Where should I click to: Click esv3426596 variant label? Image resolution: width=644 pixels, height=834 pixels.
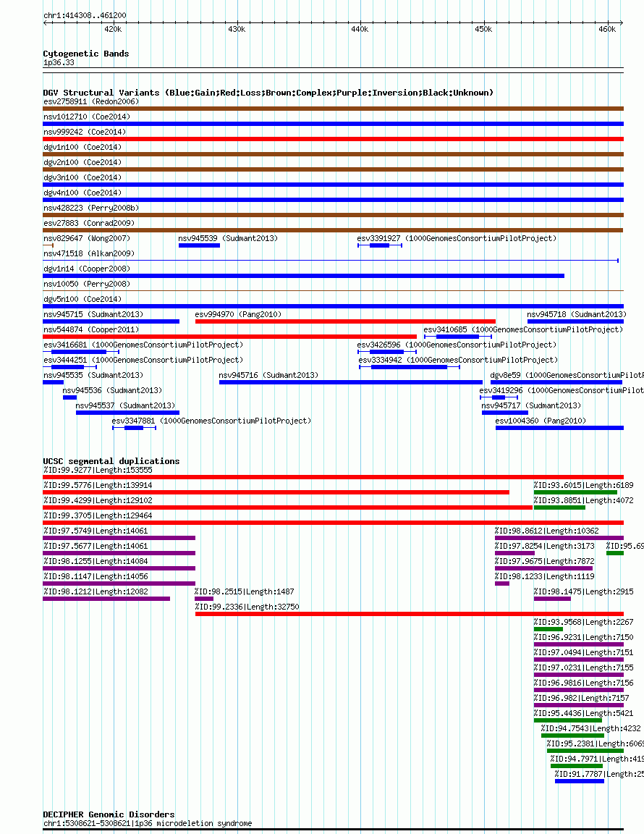pyautogui.click(x=457, y=345)
